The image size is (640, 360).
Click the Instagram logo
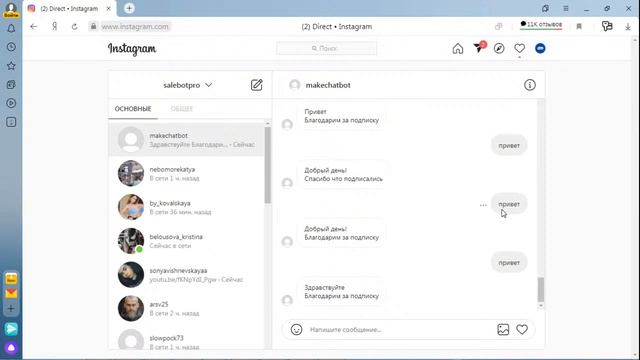click(132, 49)
